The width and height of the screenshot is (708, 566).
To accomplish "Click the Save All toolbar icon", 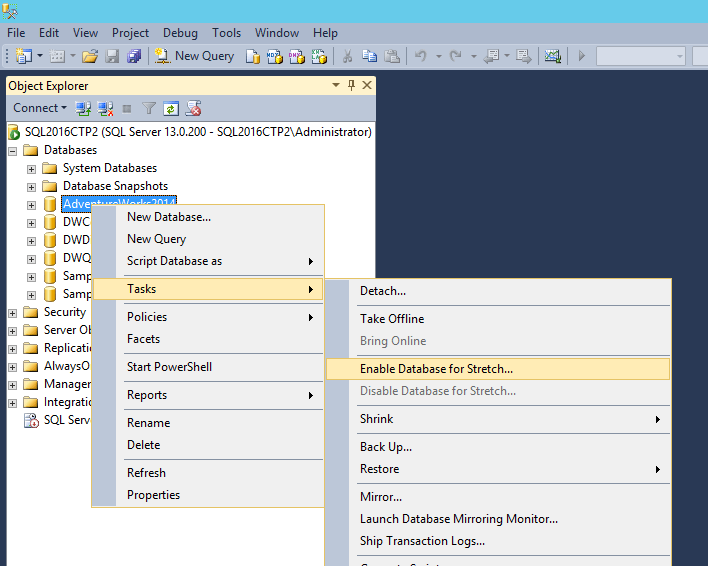I will click(x=134, y=56).
